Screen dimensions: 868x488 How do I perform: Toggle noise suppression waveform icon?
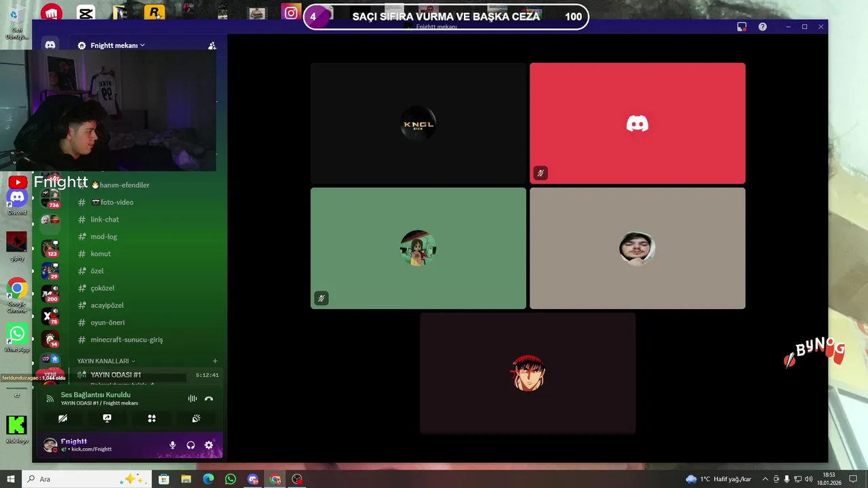click(192, 399)
